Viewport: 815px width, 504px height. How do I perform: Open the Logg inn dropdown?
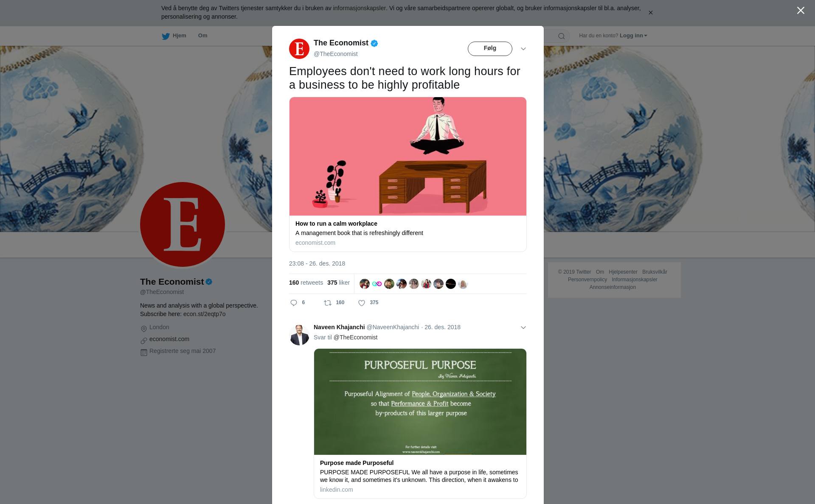[x=633, y=36]
